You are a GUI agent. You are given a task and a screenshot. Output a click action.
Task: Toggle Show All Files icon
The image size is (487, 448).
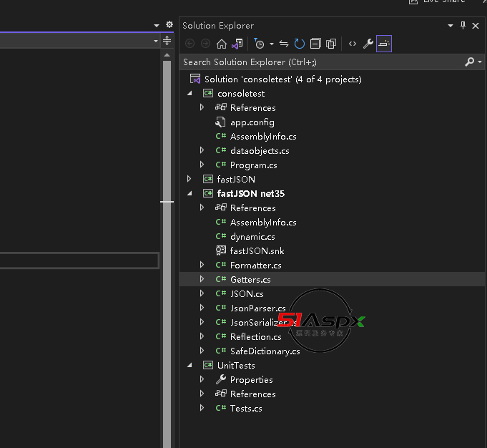(331, 44)
